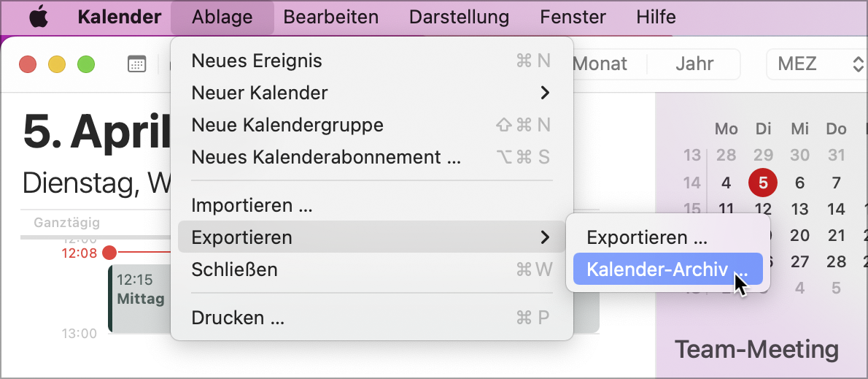This screenshot has height=379, width=868.
Task: Select Schließen from the Ablage menu
Action: coord(234,269)
